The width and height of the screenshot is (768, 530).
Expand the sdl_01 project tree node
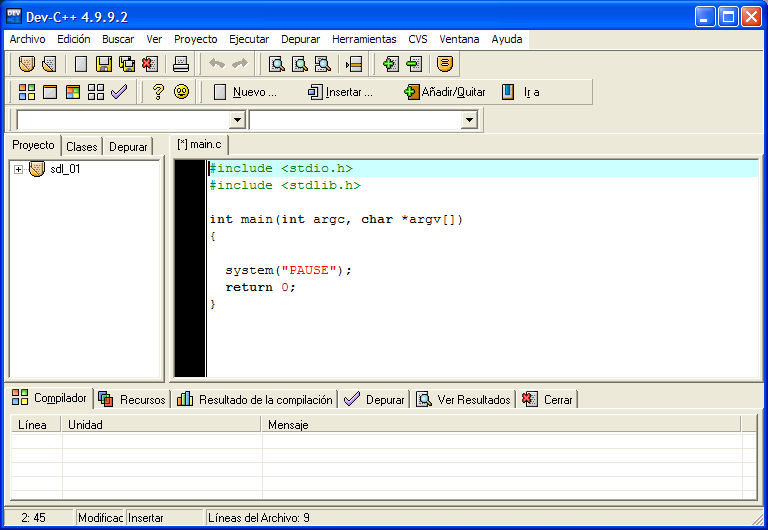[18, 169]
